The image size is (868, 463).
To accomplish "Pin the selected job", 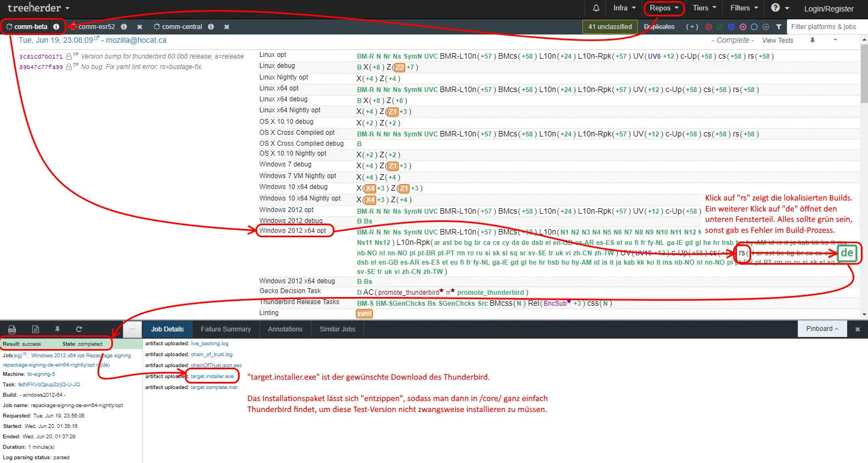I will [57, 329].
